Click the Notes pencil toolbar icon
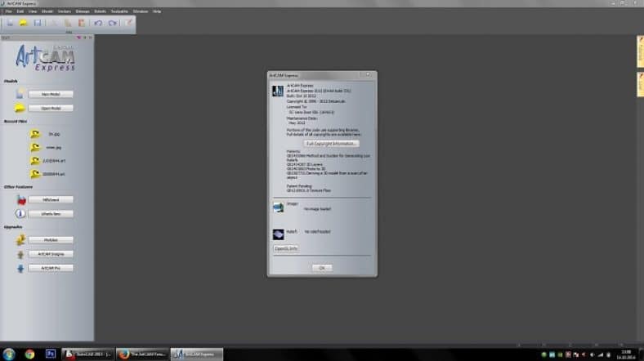The width and height of the screenshot is (644, 361). coord(129,23)
